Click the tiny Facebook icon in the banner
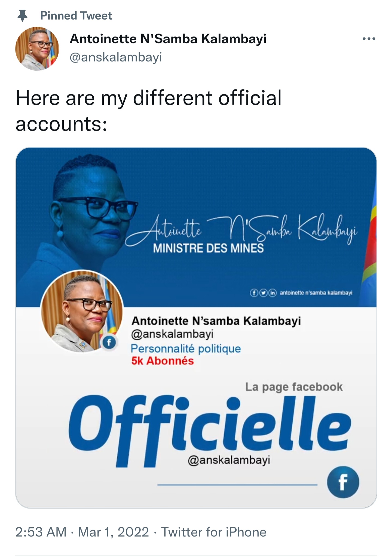 (x=254, y=293)
